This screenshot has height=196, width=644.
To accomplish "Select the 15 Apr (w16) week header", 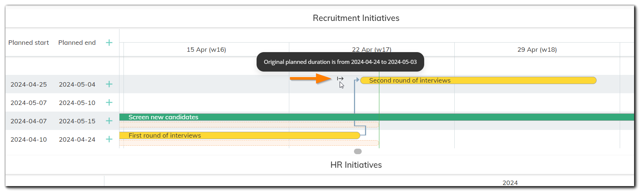I will (206, 50).
